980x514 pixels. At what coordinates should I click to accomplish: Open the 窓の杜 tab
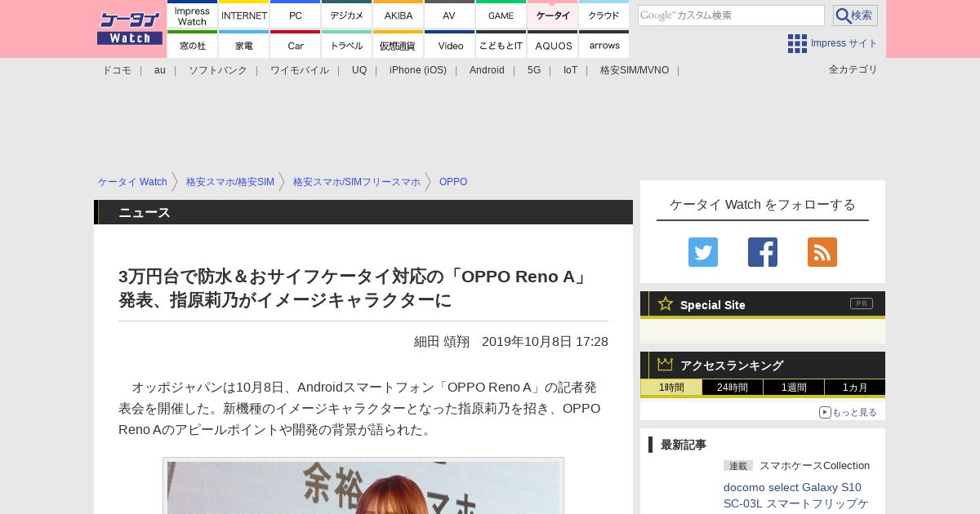coord(193,45)
